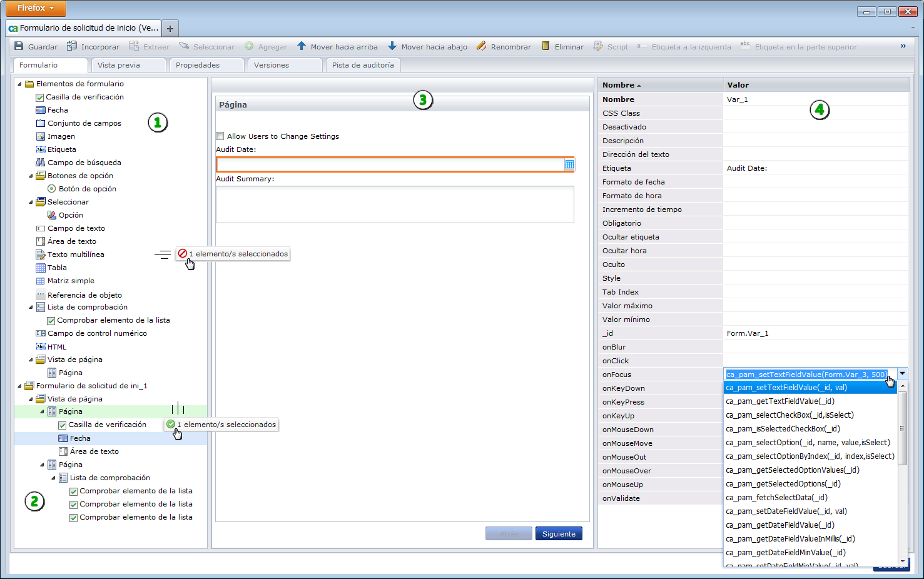This screenshot has width=924, height=579.
Task: Click the Var_1 value in the Nombre row
Action: pos(738,99)
